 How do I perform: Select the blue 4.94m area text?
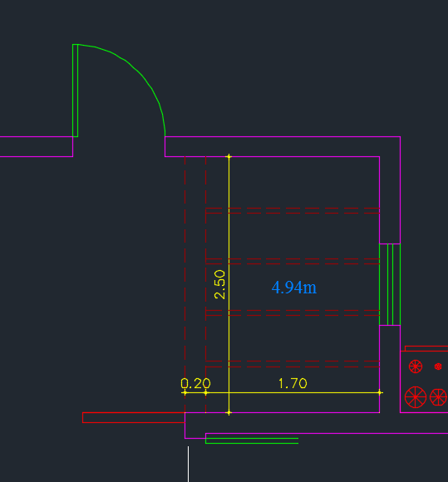(x=294, y=288)
